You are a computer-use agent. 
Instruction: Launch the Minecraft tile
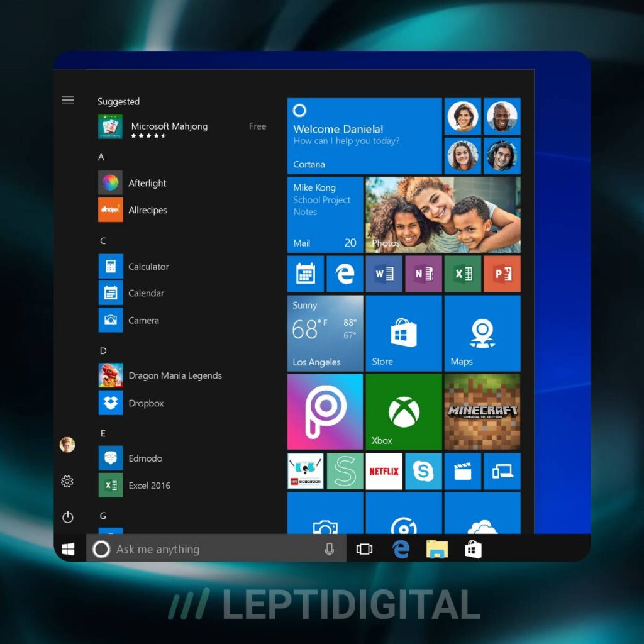click(x=482, y=412)
